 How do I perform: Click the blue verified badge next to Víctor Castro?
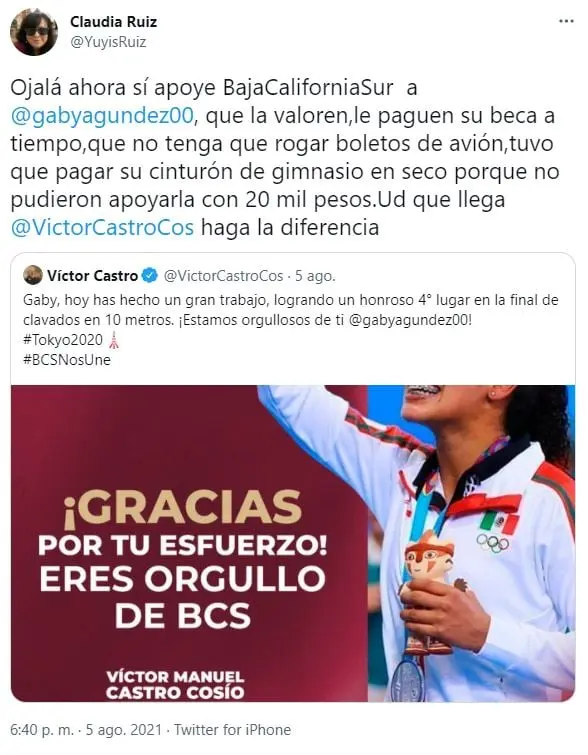pyautogui.click(x=150, y=276)
